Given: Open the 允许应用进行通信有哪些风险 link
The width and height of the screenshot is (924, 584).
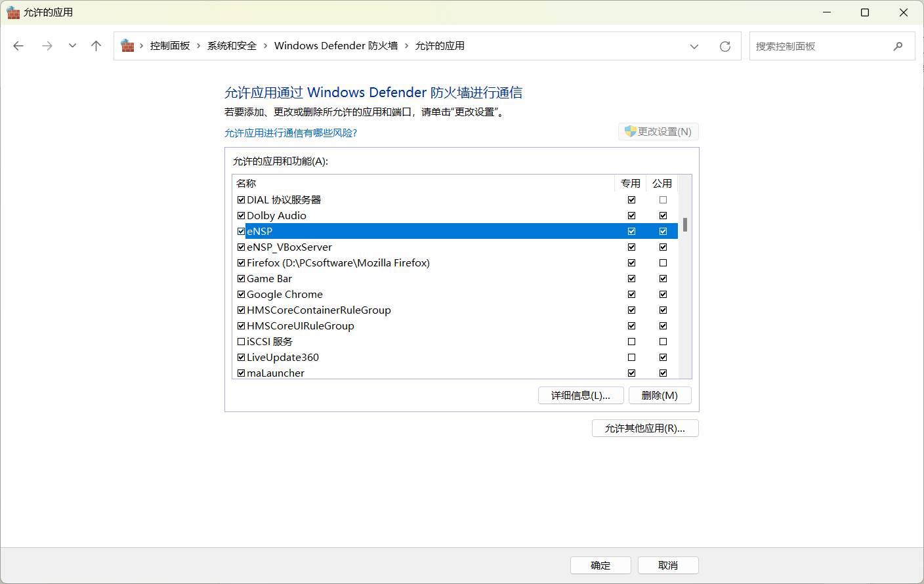Looking at the screenshot, I should 291,133.
